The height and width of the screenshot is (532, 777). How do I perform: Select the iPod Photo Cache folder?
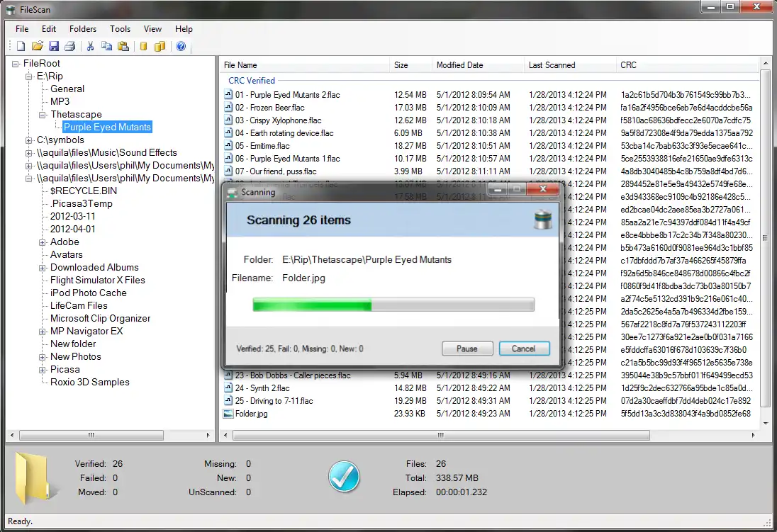(88, 293)
